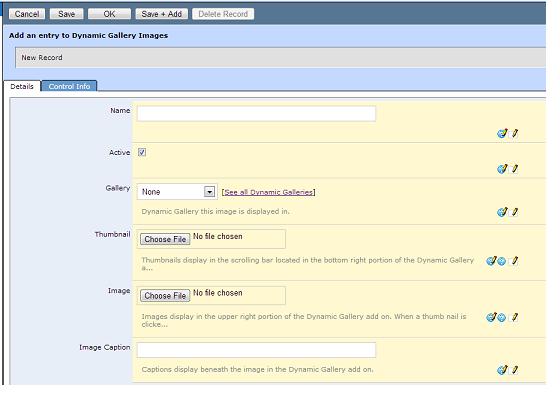Click Choose File for the Image
Viewport: 560px width, 398px height.
pos(165,295)
